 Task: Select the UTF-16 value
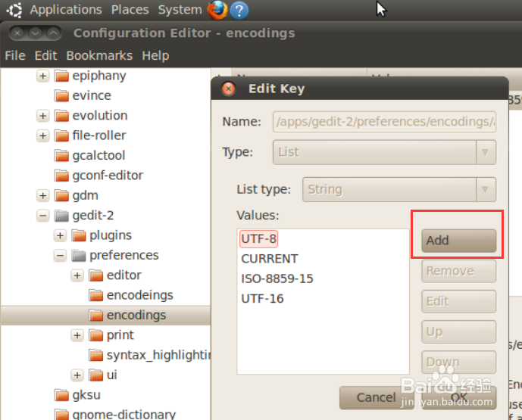point(262,299)
